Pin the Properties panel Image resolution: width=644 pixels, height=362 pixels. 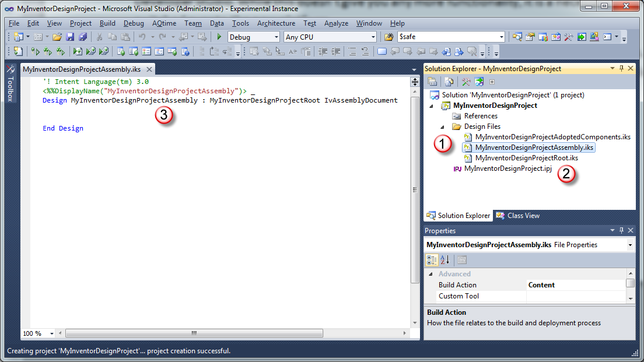point(621,230)
